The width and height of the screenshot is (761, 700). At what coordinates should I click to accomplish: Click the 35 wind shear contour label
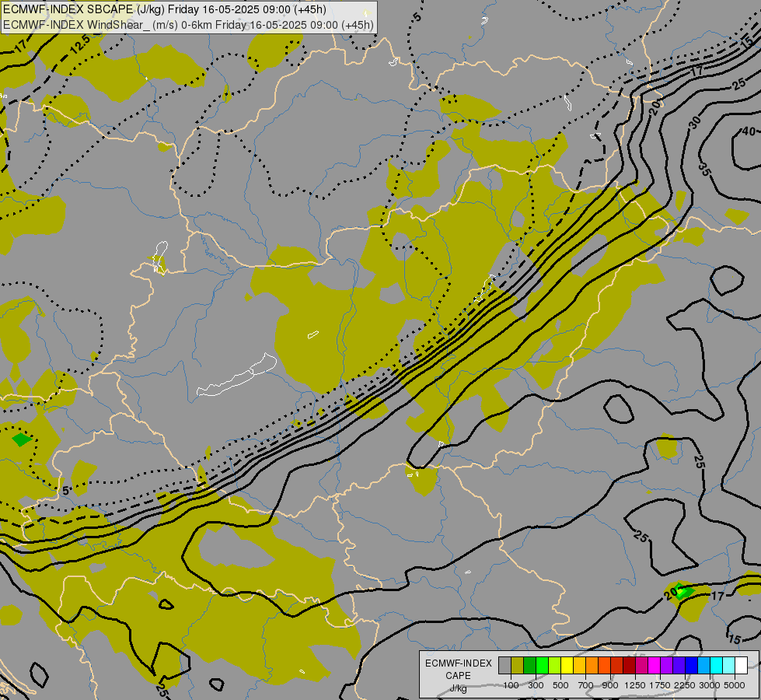click(x=705, y=170)
